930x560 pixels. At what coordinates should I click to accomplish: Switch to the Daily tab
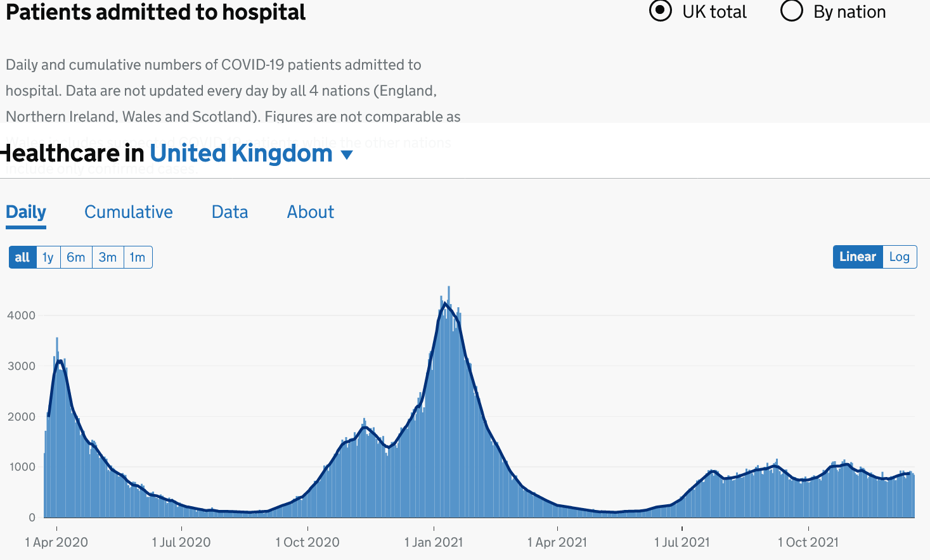26,212
